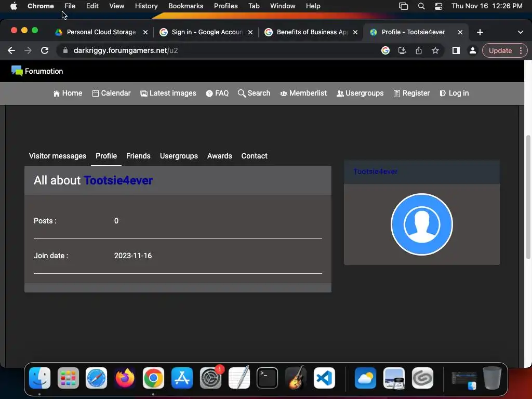The height and width of the screenshot is (399, 532).
Task: Click the Posts count value 0
Action: 116,221
